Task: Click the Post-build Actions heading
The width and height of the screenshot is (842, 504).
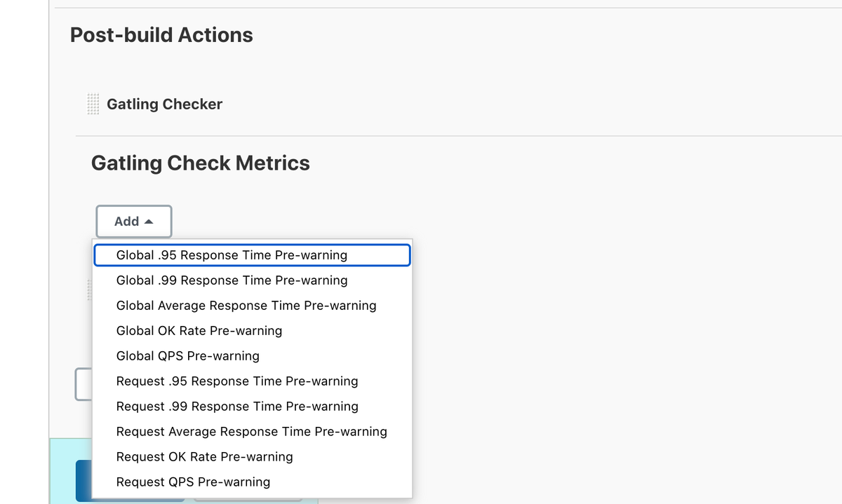Action: [161, 35]
